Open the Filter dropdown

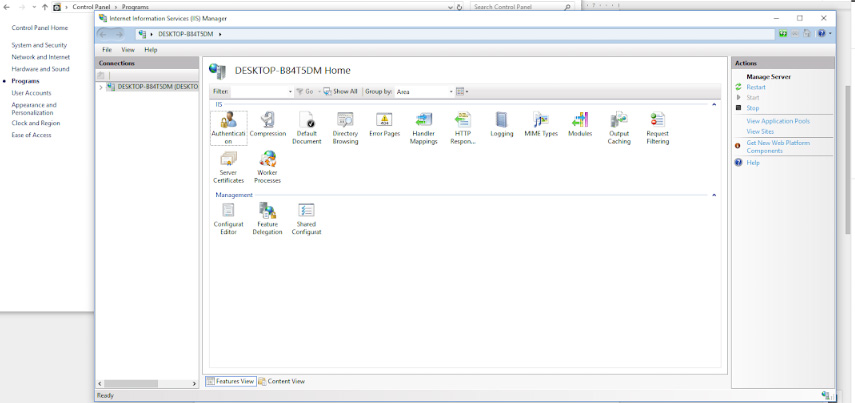(x=290, y=92)
